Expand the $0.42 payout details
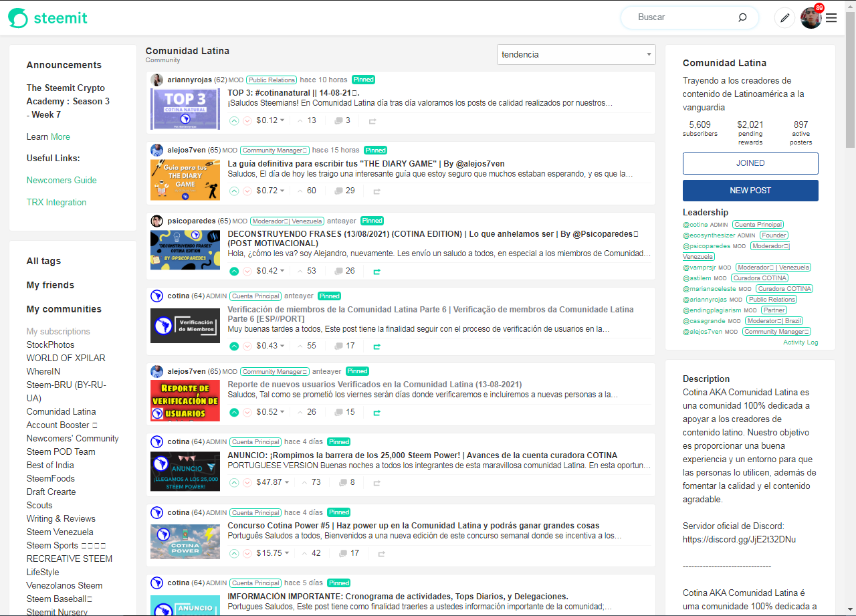 [x=271, y=271]
